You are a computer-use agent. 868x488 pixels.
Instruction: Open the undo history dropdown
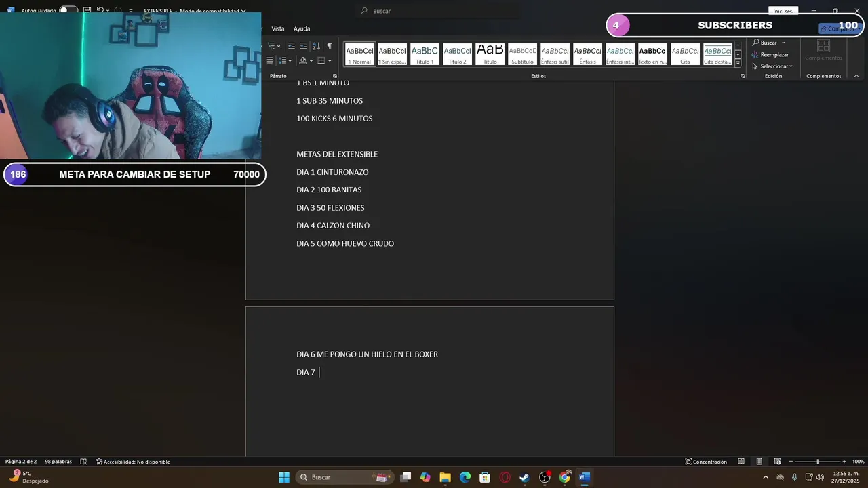click(x=109, y=11)
